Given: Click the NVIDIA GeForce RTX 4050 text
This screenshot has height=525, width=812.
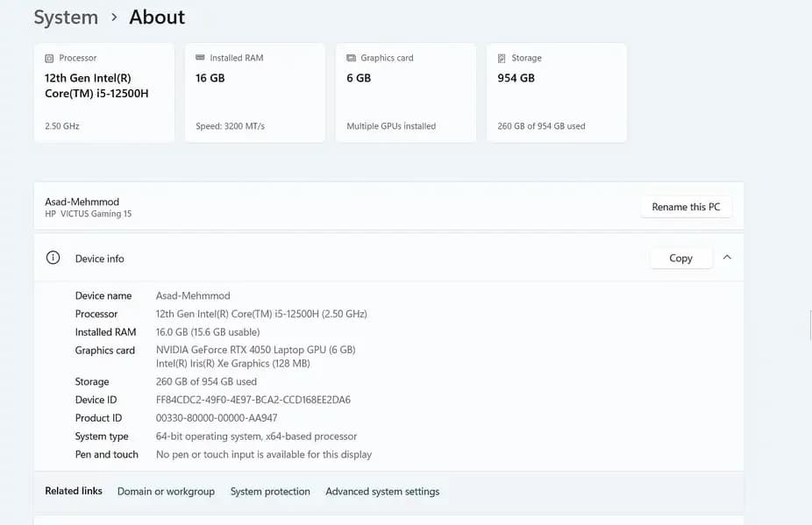Looking at the screenshot, I should 256,350.
